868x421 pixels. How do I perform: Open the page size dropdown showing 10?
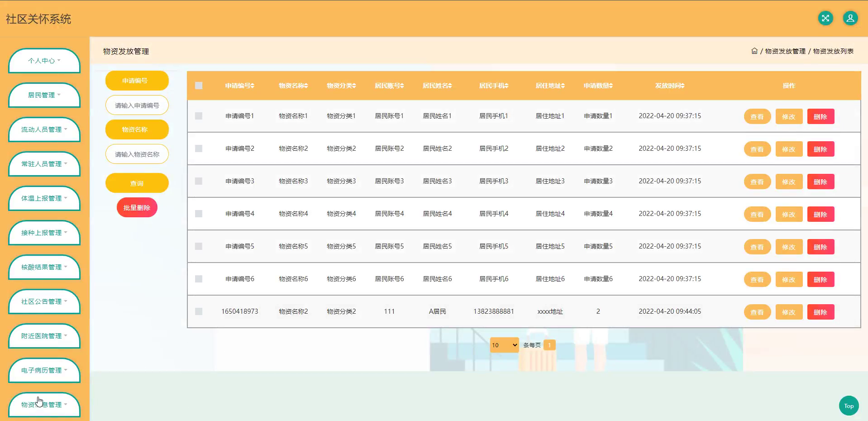point(505,345)
